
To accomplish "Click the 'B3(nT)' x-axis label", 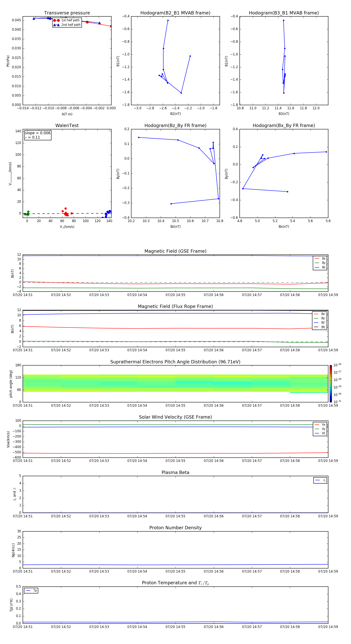I will tap(284, 114).
